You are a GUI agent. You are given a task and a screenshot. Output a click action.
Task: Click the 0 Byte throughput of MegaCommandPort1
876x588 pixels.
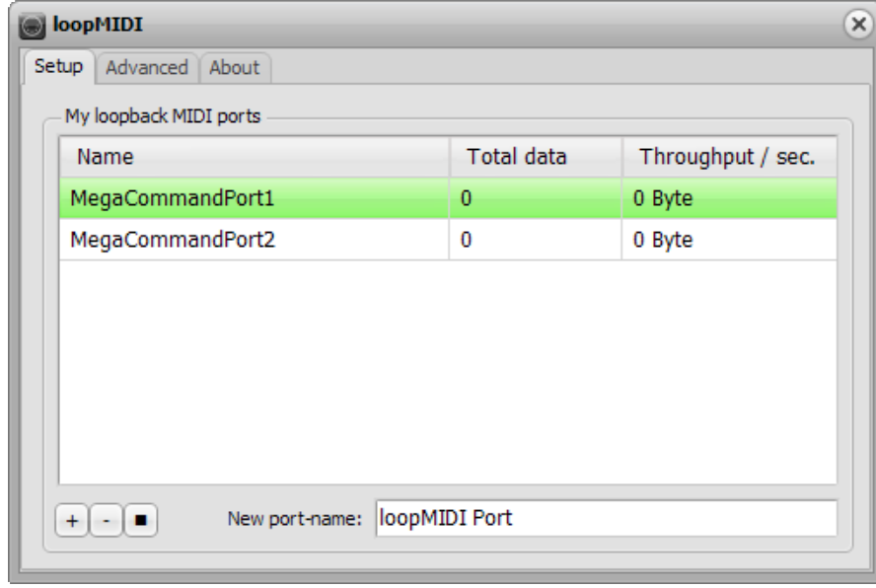(727, 198)
